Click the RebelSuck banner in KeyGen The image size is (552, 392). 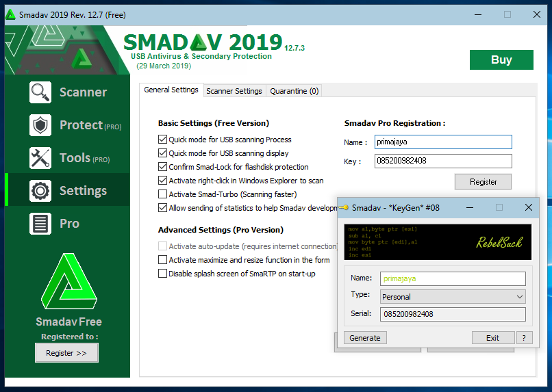point(438,242)
